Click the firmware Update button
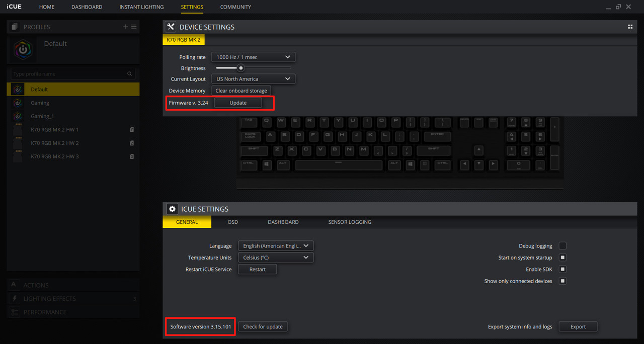 tap(238, 103)
